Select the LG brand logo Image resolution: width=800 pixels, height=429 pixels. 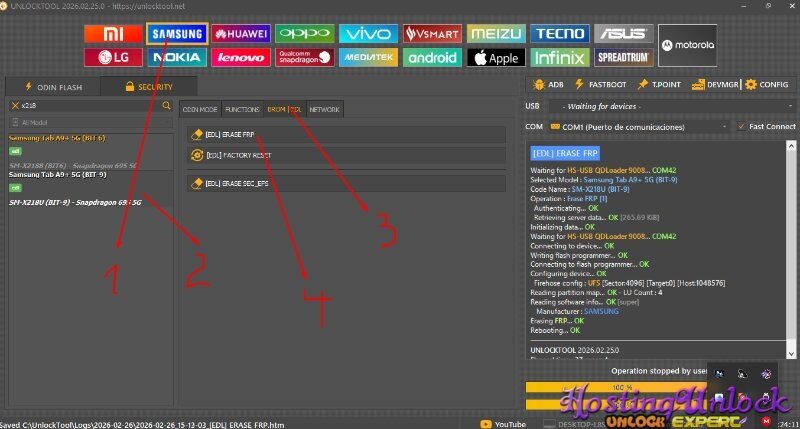(x=113, y=57)
